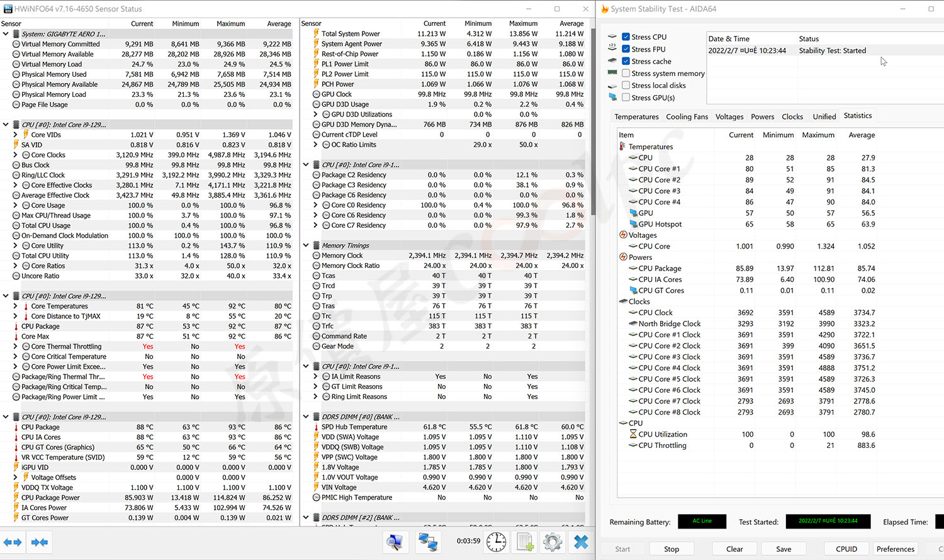
Task: Click the networked computers icon in HWiNFO
Action: (429, 542)
